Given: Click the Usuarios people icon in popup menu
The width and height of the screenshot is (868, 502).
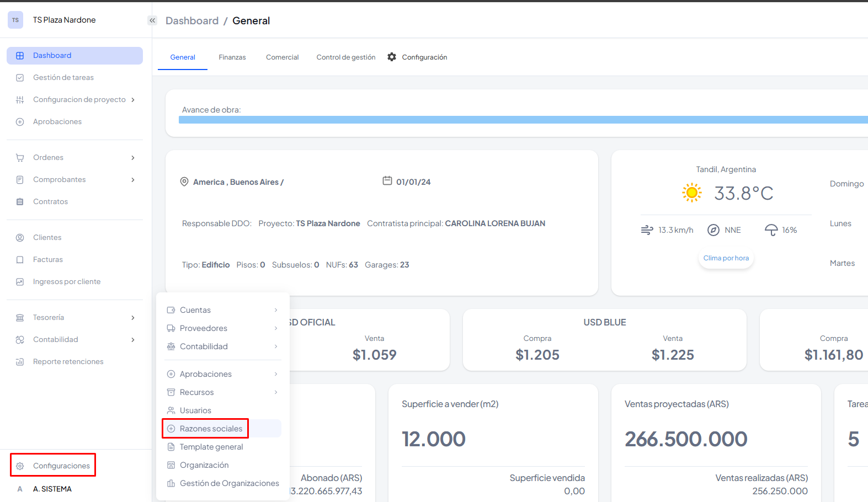Looking at the screenshot, I should [171, 410].
